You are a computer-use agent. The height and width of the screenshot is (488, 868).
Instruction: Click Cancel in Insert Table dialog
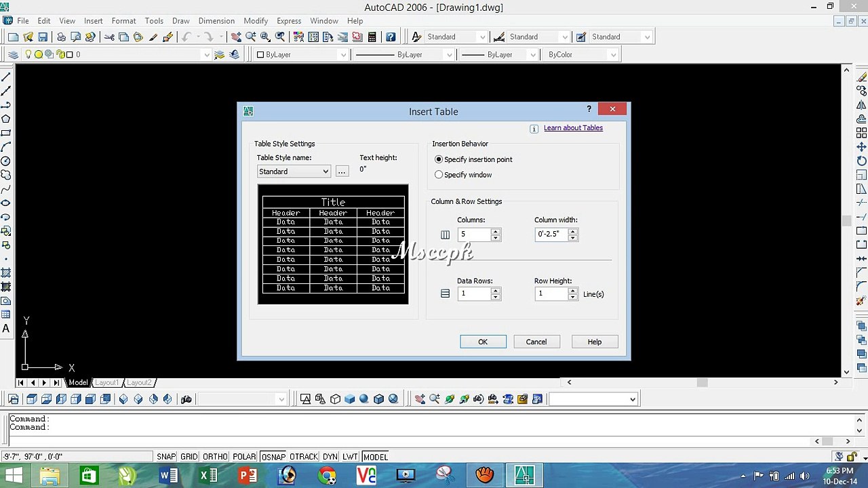pyautogui.click(x=536, y=342)
